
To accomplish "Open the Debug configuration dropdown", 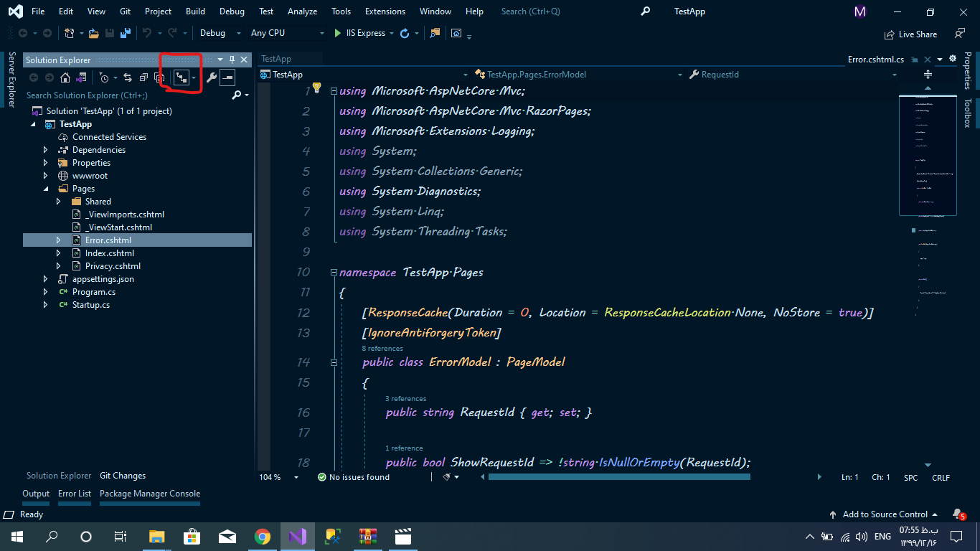I will [x=221, y=33].
